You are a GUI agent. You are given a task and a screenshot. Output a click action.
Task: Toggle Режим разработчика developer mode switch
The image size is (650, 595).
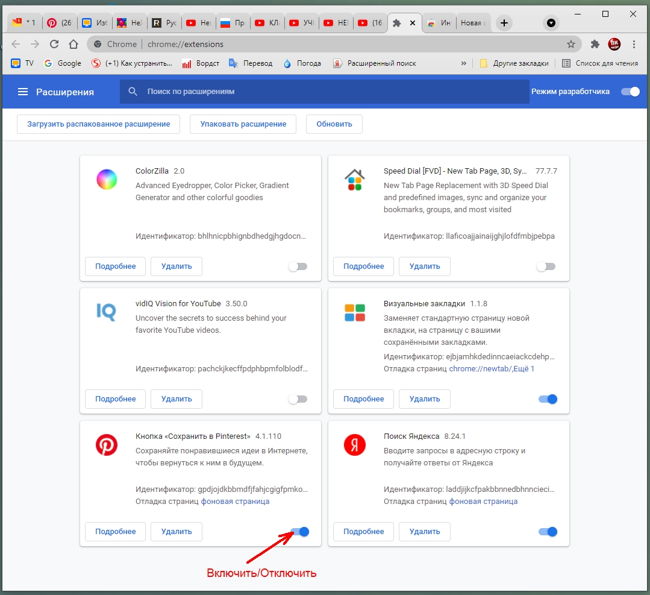[631, 92]
